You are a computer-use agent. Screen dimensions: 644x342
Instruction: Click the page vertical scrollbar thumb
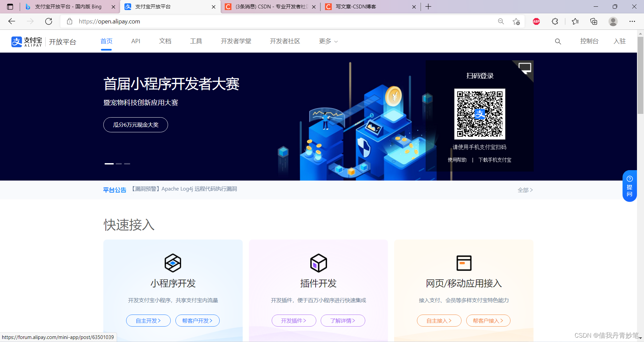640,75
